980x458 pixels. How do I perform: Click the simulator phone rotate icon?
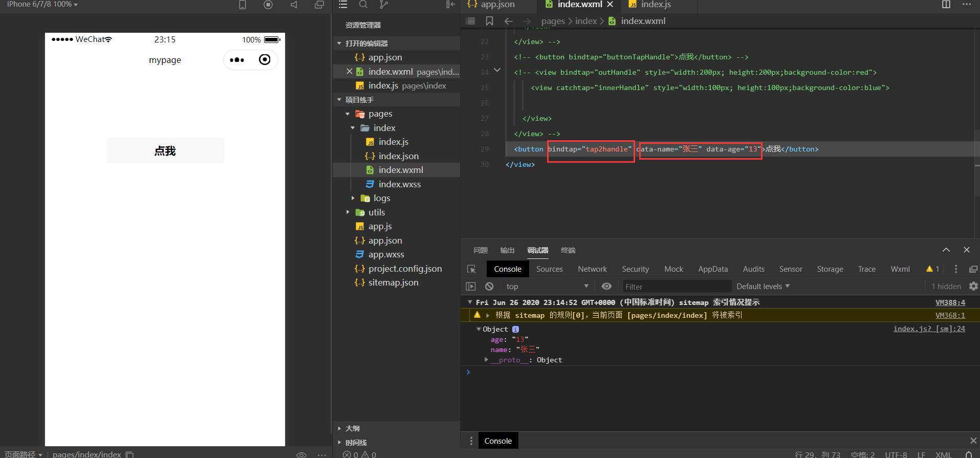(x=243, y=5)
